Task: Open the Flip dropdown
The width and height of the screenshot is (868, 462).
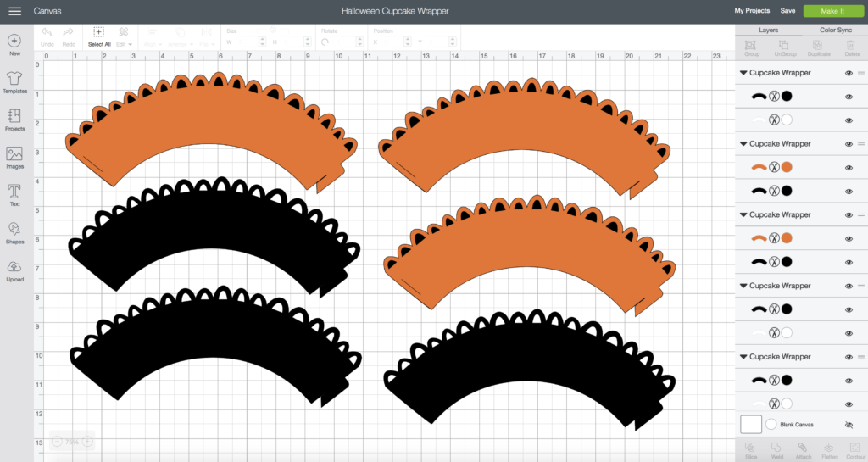Action: [x=206, y=36]
